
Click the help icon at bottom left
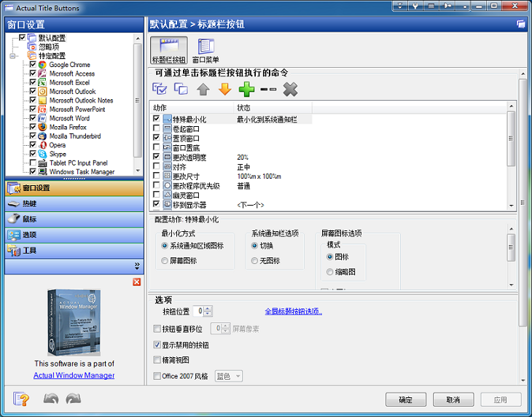pos(21,399)
